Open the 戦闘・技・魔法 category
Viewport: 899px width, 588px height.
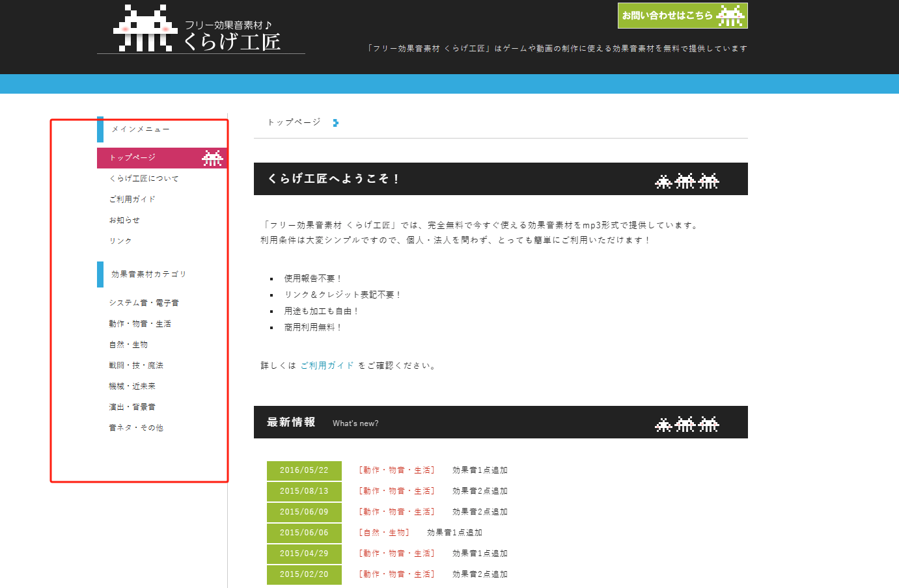(x=136, y=365)
